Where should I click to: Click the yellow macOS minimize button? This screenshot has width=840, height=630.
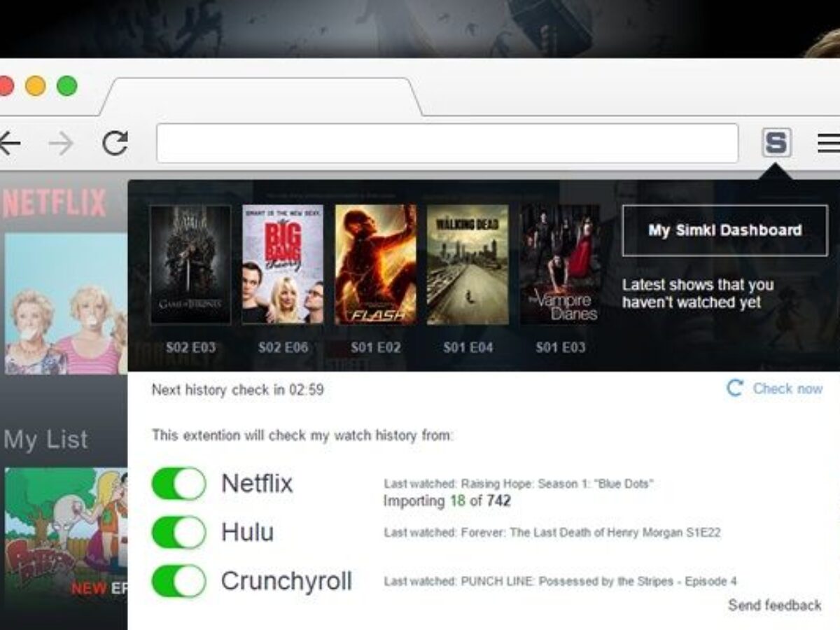[35, 86]
